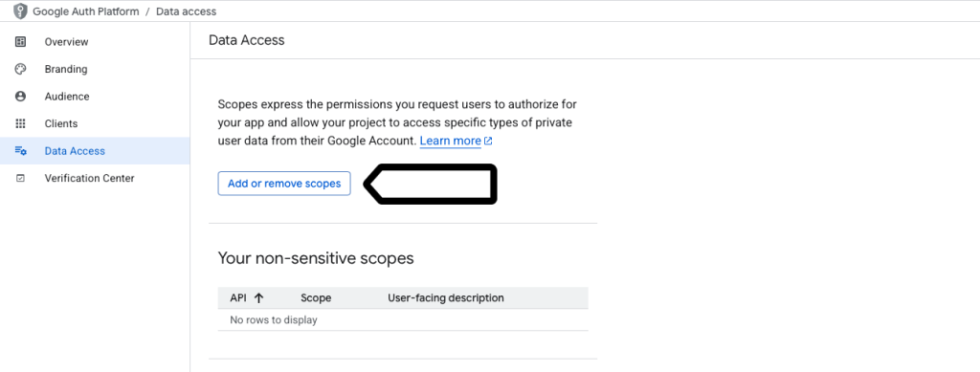Screen dimensions: 980x372
Task: Click Add or remove scopes button
Action: click(284, 184)
